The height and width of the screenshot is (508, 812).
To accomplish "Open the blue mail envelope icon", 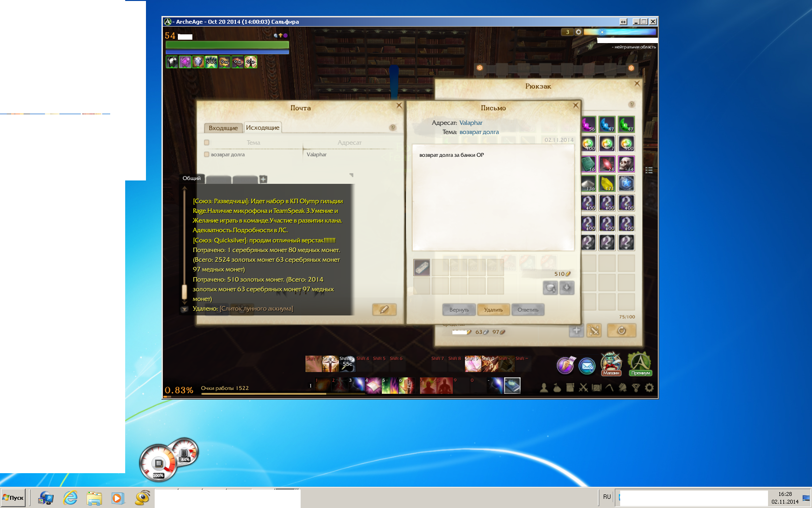I will (x=587, y=366).
